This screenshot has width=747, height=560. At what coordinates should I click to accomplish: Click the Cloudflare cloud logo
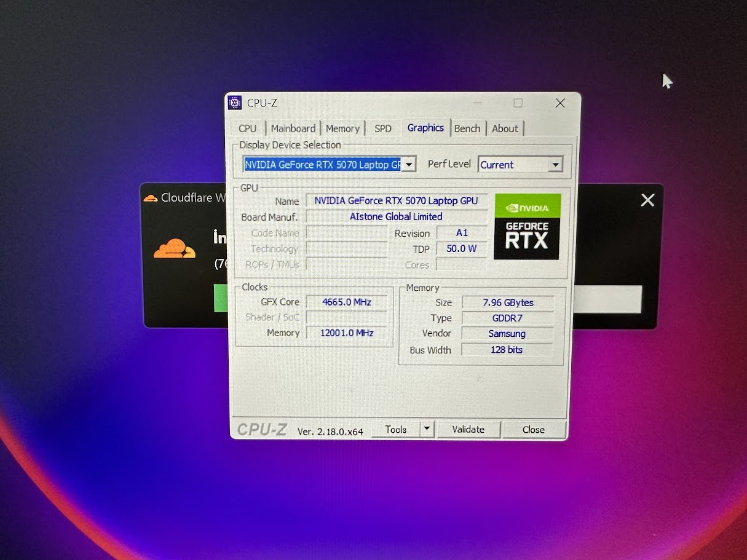pyautogui.click(x=174, y=249)
